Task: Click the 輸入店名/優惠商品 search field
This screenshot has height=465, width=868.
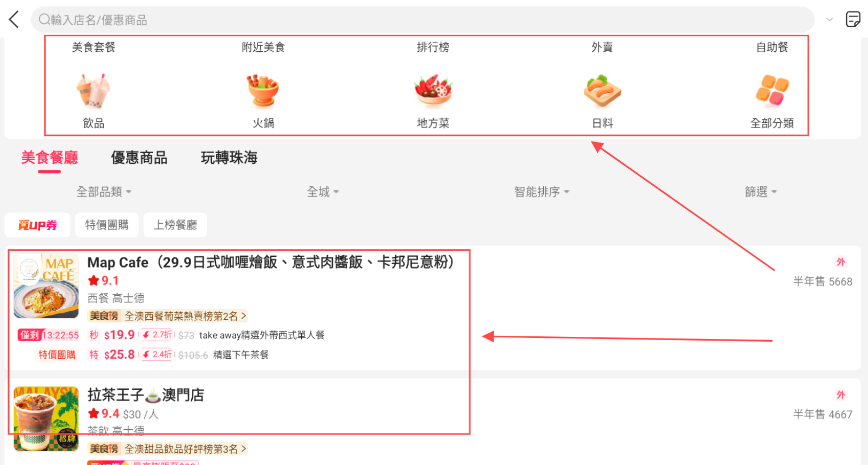Action: tap(423, 20)
